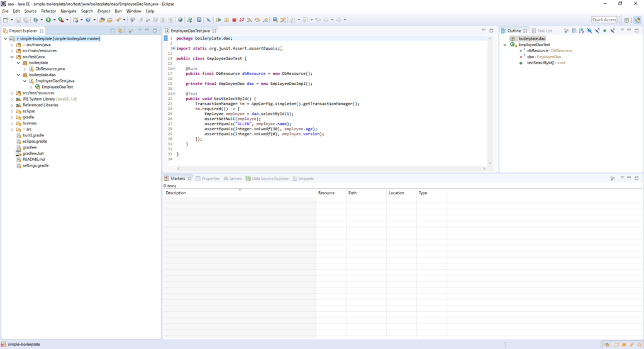This screenshot has width=644, height=349.
Task: Click the Back navigation arrow icon
Action: tap(326, 19)
